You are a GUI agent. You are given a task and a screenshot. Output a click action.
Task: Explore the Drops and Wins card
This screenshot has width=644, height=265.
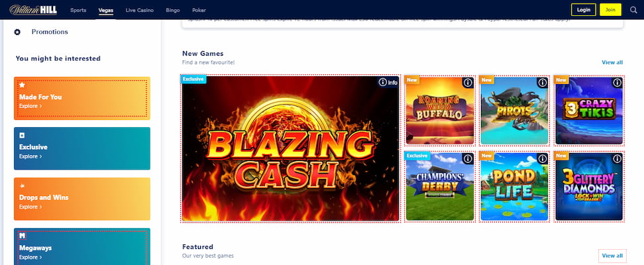point(82,199)
